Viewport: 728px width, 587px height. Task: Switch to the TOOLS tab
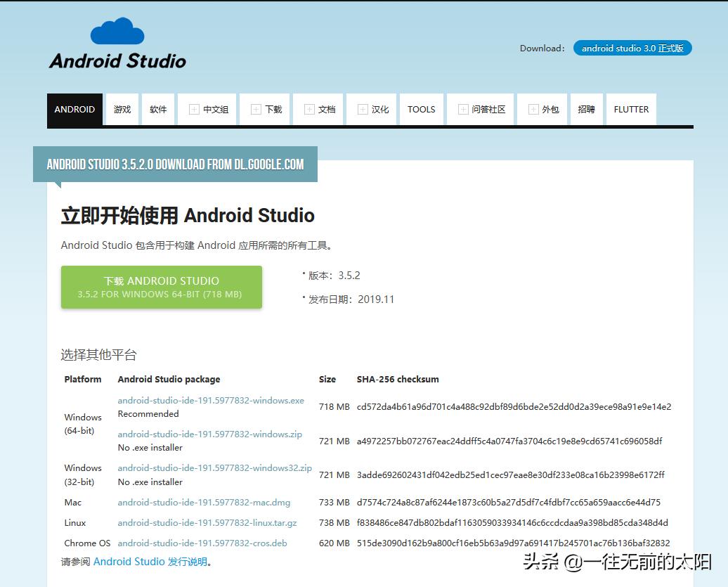(421, 109)
